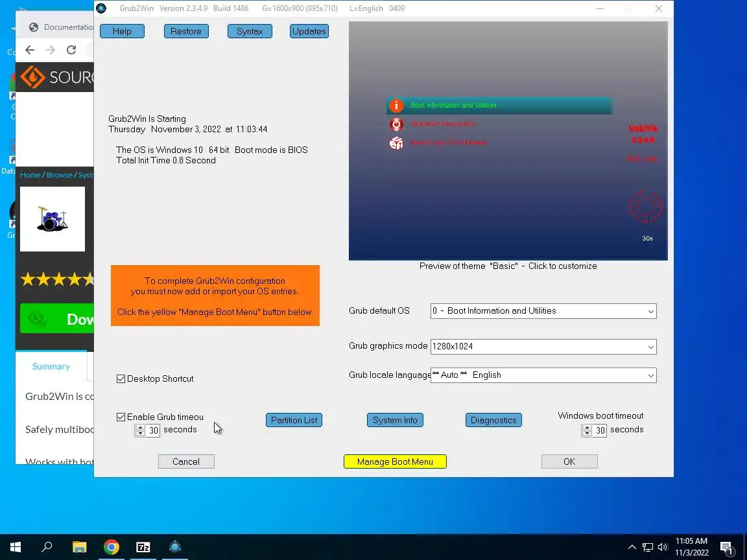
Task: Go back in the browser window
Action: pos(30,50)
